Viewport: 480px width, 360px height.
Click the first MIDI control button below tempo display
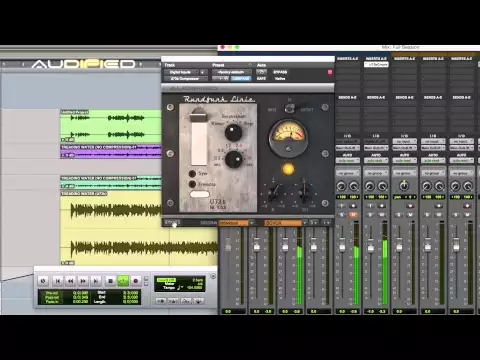coord(161,301)
